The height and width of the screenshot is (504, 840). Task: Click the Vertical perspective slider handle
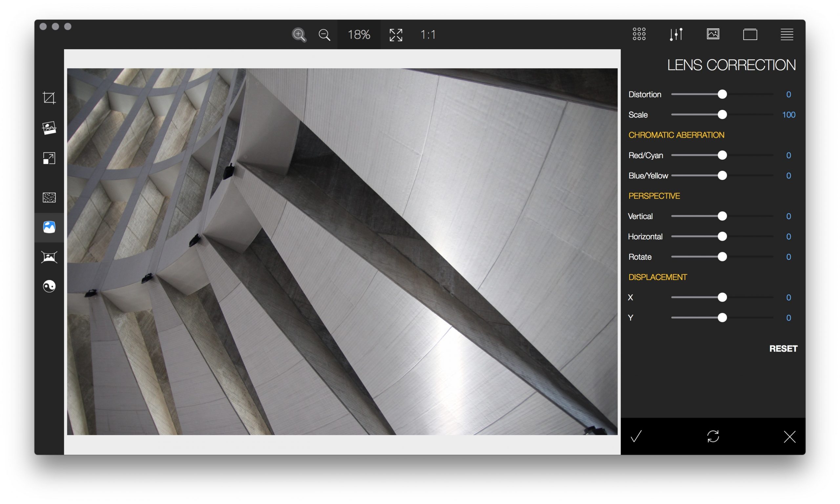coord(722,216)
